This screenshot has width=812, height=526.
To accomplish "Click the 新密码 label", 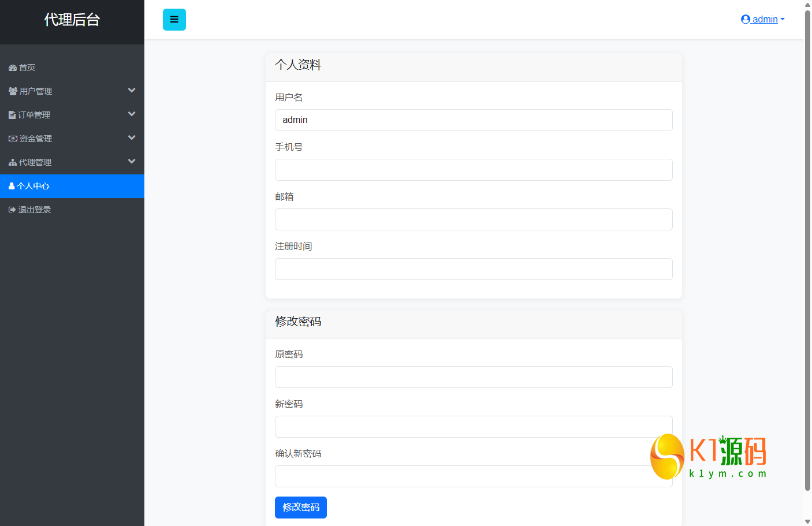I will [289, 404].
